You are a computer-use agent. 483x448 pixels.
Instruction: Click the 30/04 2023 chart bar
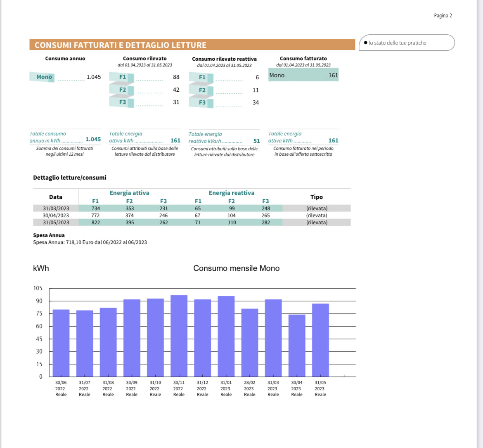coord(297,346)
